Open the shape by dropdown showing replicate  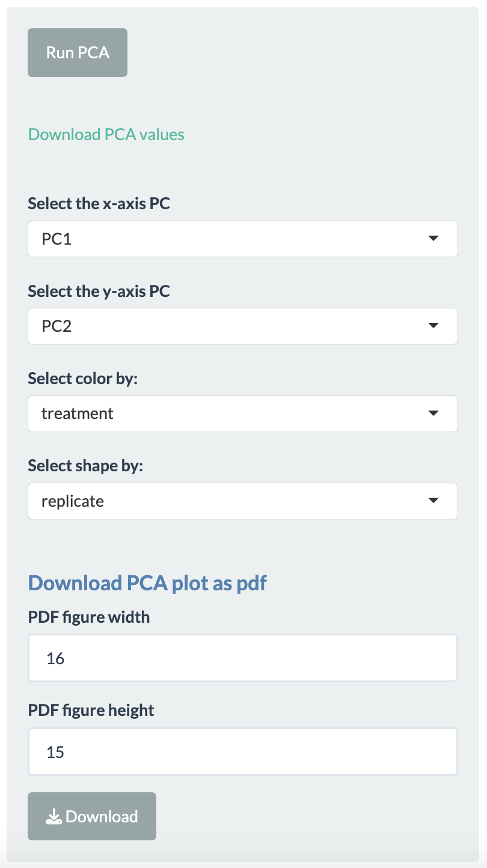(x=243, y=501)
